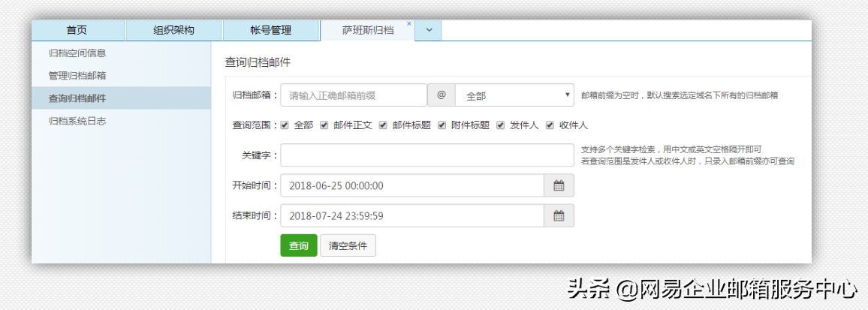This screenshot has height=310, width=868.
Task: Open 归档空间信息 in the sidebar
Action: [121, 53]
